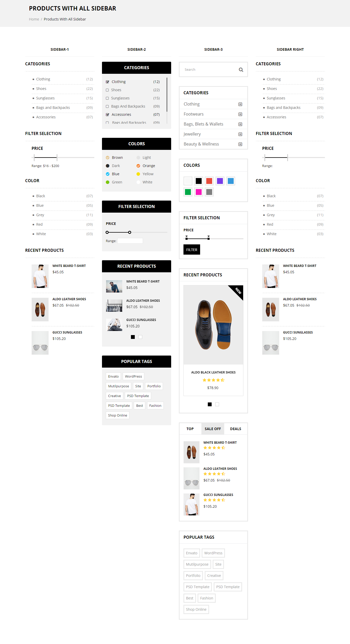The height and width of the screenshot is (644, 350).
Task: Tick the Sunglasses checkbox in Sidebar-2
Action: tap(107, 98)
